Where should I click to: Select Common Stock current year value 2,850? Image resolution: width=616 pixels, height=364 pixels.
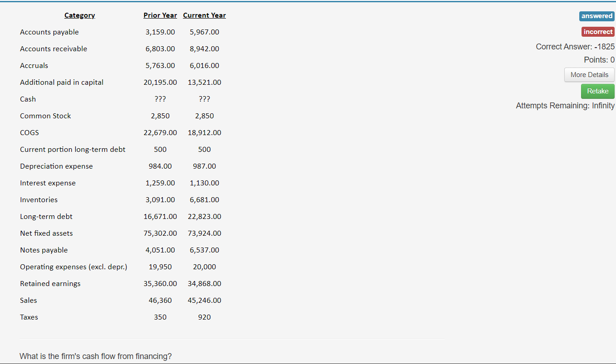(x=205, y=116)
